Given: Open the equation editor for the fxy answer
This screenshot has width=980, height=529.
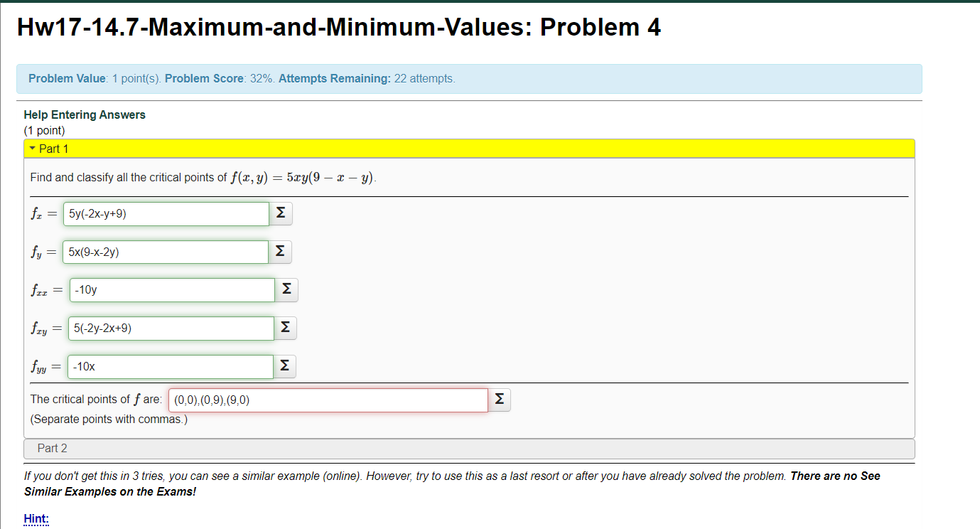Looking at the screenshot, I should pyautogui.click(x=286, y=328).
